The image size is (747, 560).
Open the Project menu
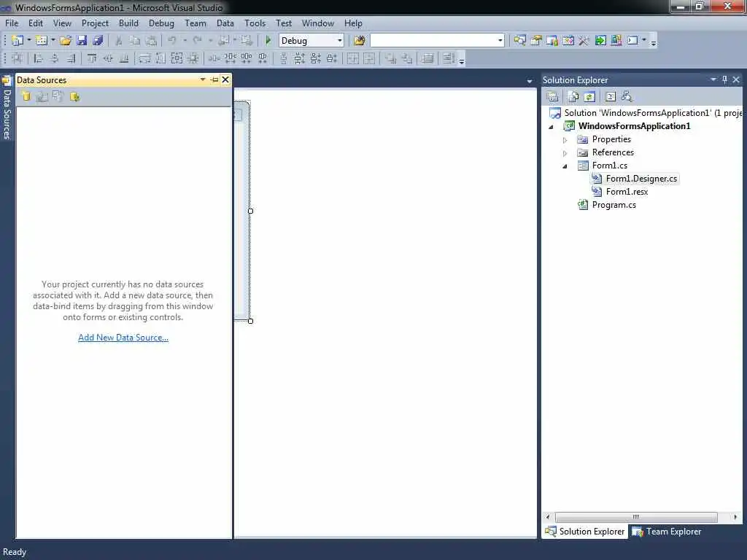tap(95, 23)
